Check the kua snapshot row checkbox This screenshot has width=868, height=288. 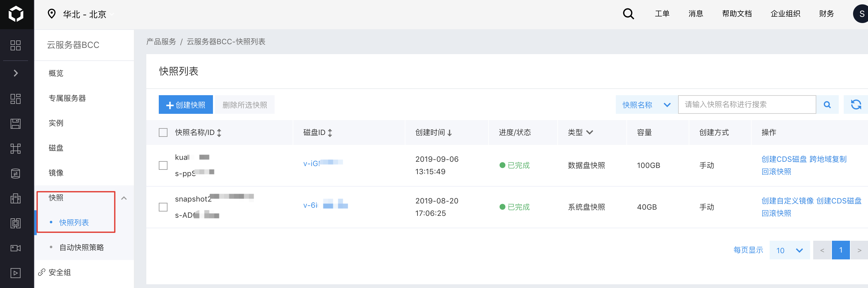pos(163,165)
